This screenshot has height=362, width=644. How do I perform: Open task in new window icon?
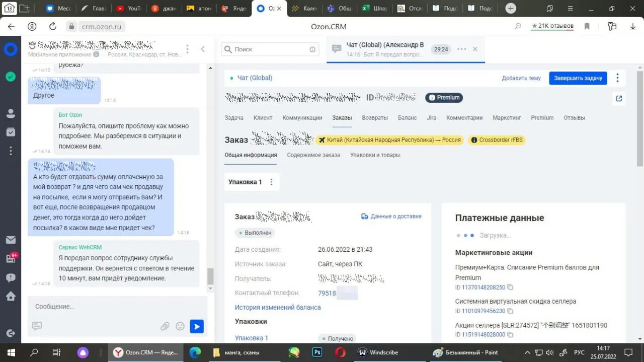point(619,98)
